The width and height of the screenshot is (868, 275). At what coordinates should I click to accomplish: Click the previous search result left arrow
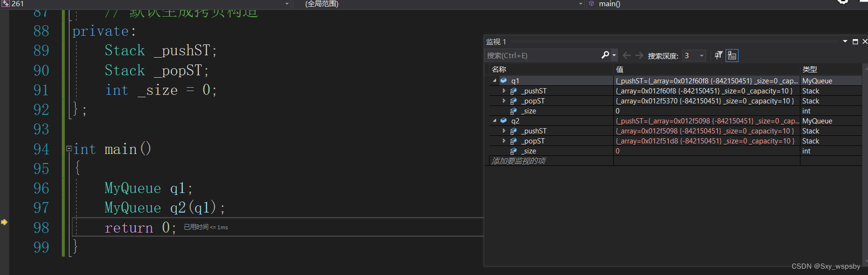pos(627,56)
